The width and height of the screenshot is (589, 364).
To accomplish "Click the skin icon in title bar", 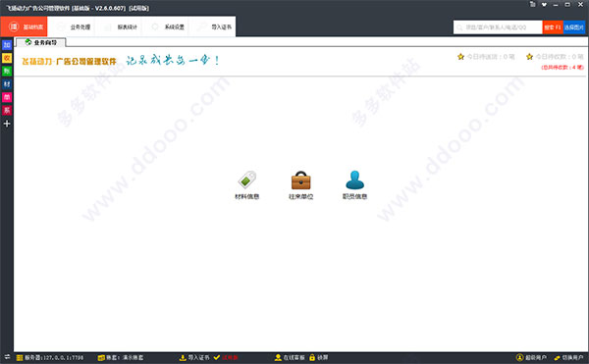I will pyautogui.click(x=532, y=5).
